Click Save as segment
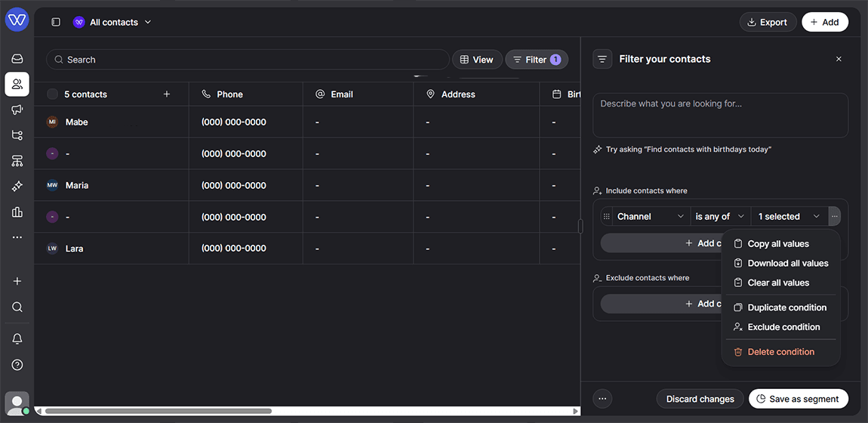The image size is (868, 423). pyautogui.click(x=799, y=399)
